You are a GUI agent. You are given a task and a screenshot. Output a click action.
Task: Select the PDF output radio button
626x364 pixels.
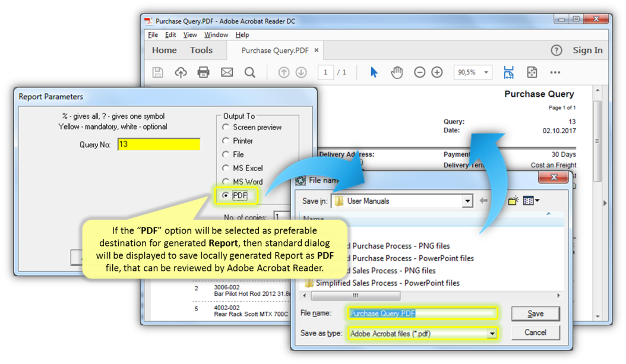point(226,195)
